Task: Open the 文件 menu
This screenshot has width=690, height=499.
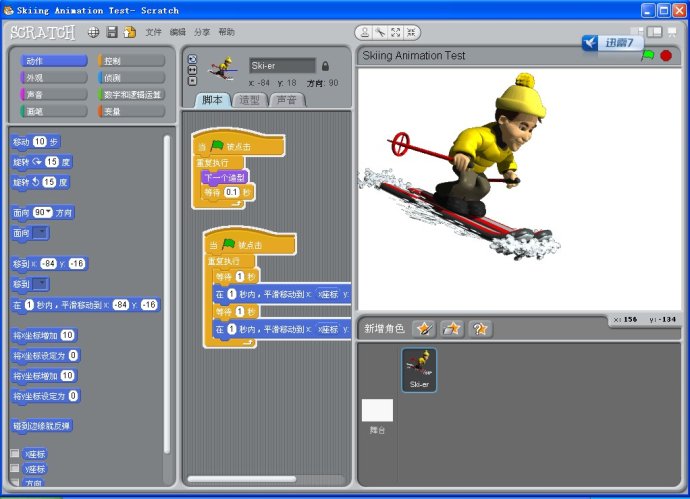Action: pos(154,32)
